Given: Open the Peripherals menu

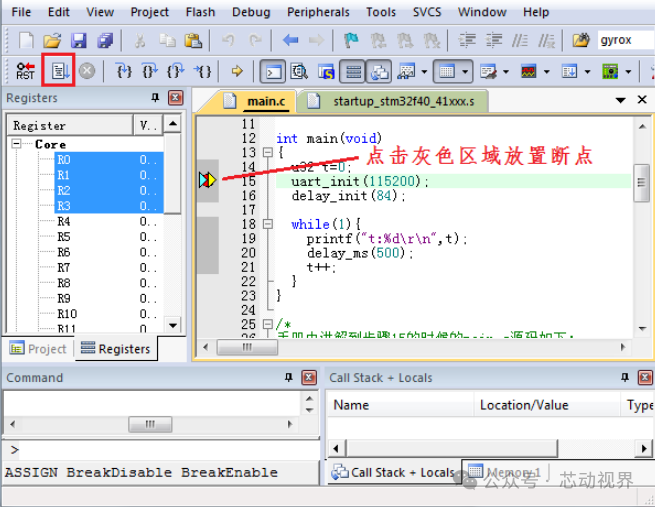Looking at the screenshot, I should pyautogui.click(x=318, y=12).
